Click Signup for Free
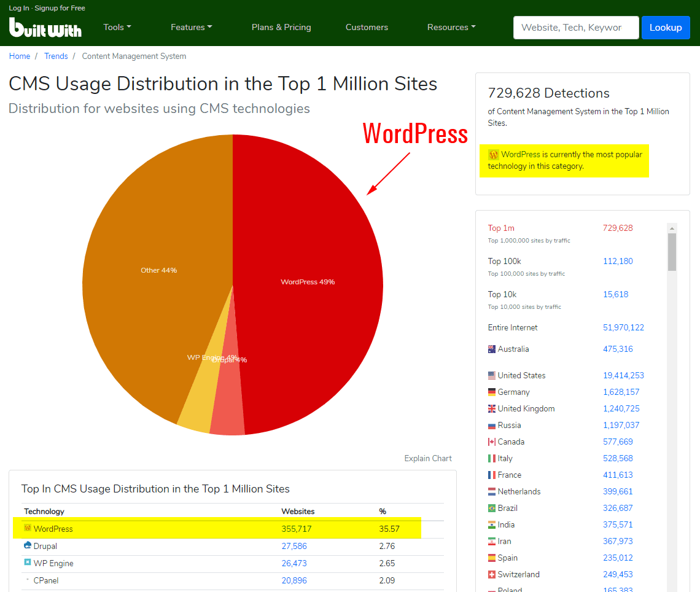The height and width of the screenshot is (592, 700). [x=60, y=8]
